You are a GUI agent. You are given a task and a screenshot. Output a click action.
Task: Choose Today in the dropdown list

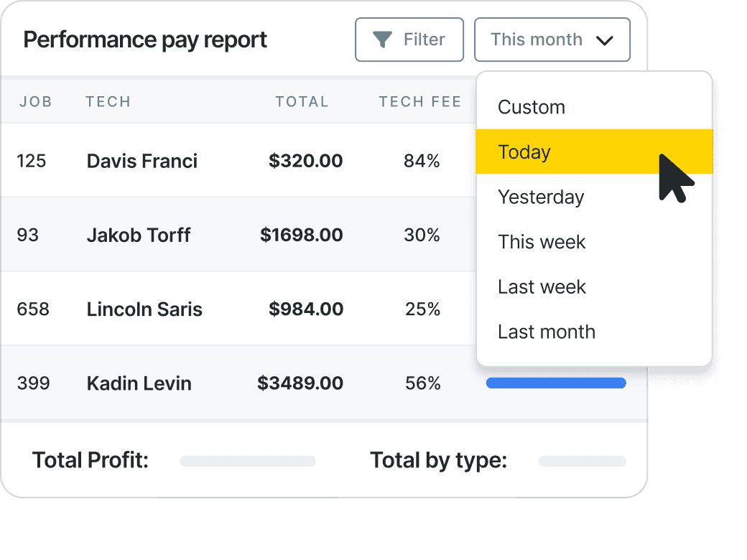click(x=594, y=151)
